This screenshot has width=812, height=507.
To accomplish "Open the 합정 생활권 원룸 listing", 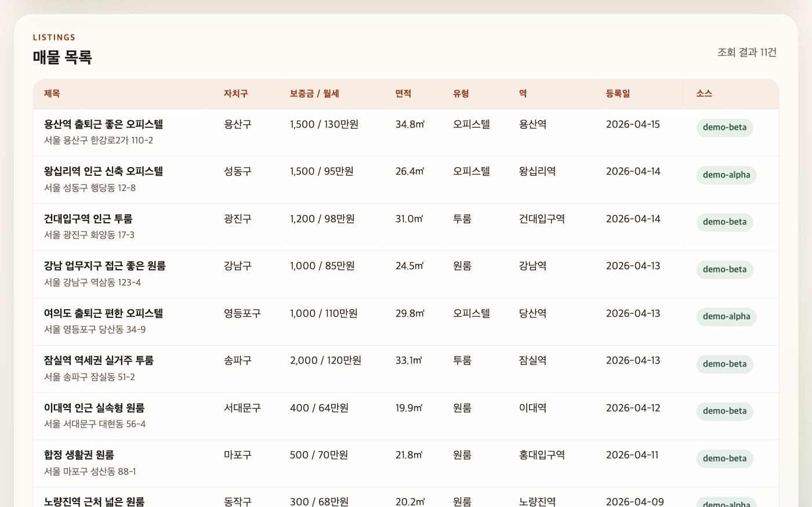I will [x=79, y=455].
